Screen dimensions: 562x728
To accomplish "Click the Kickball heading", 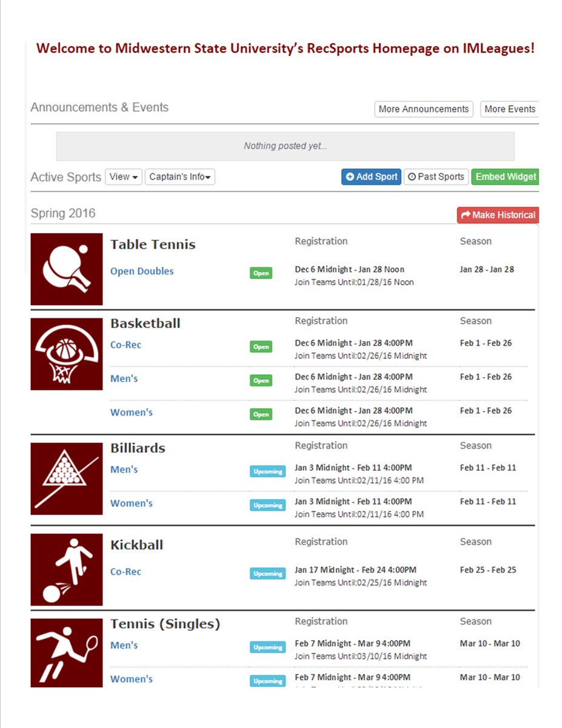I will click(x=136, y=545).
